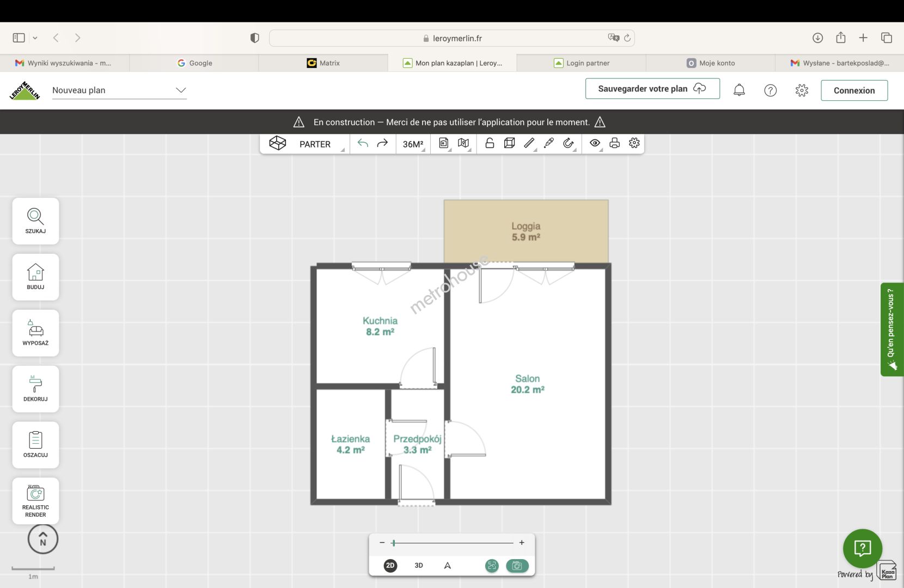The image size is (904, 588).
Task: Expand the PARTER floor selector
Action: (315, 144)
